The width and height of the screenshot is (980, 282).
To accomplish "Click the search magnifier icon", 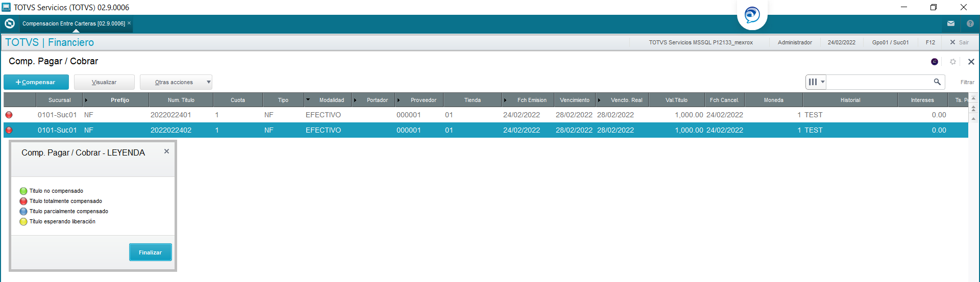I will pos(937,82).
